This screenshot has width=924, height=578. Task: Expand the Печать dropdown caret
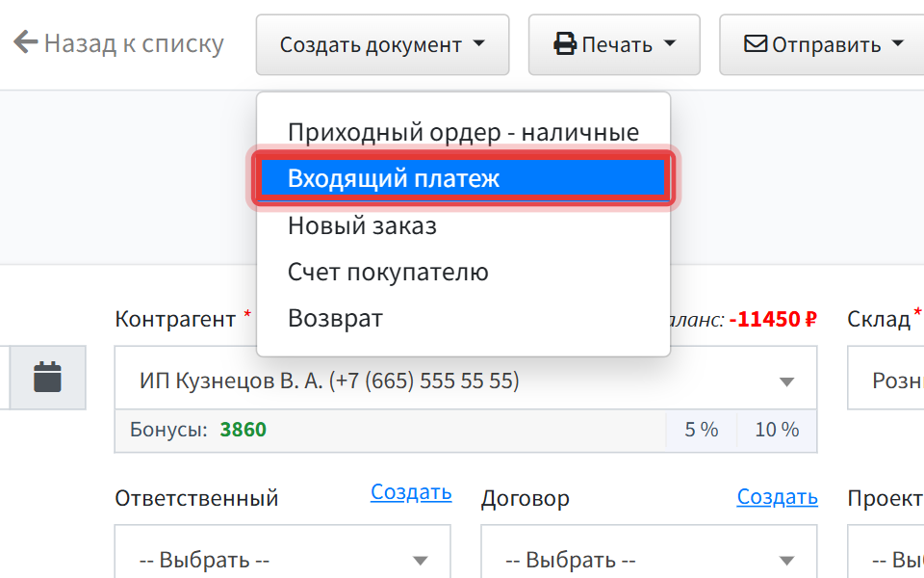pos(670,43)
